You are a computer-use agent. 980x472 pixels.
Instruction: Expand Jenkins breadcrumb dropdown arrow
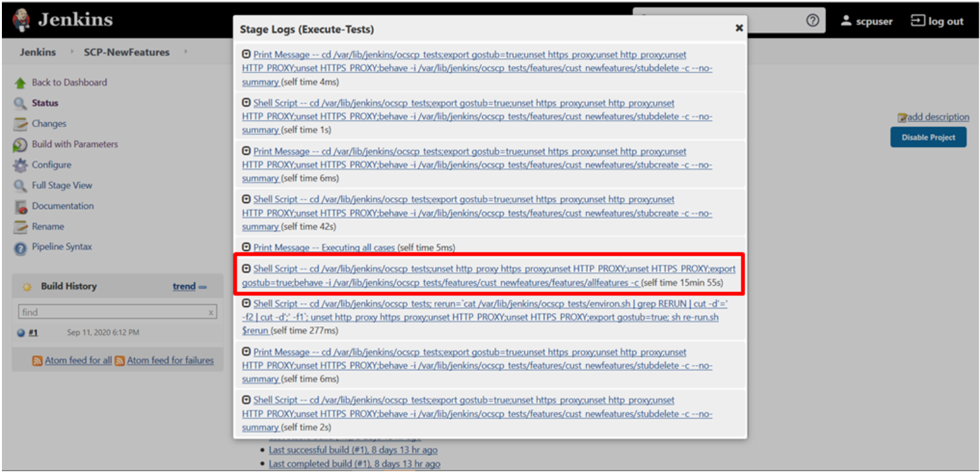72,52
